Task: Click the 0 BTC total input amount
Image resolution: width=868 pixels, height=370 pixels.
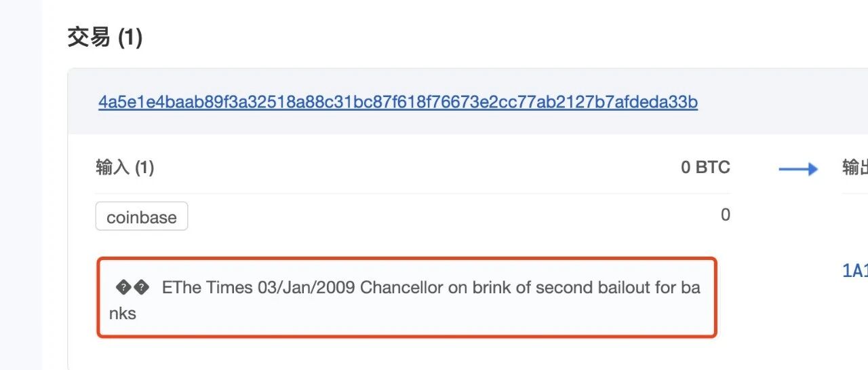Action: [705, 168]
